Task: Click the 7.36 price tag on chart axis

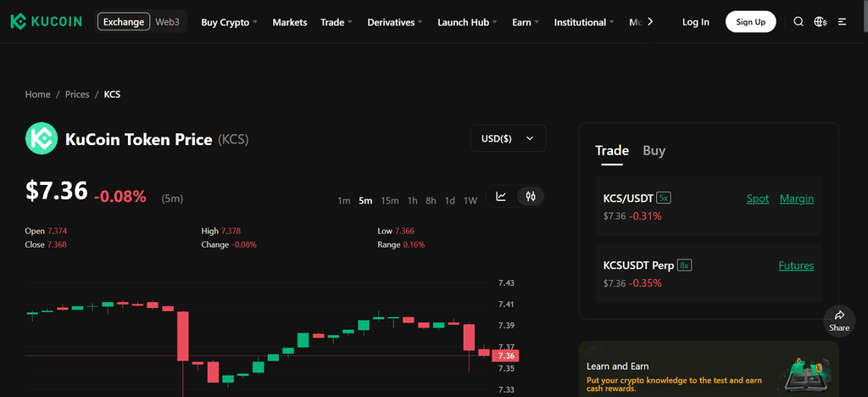Action: pyautogui.click(x=505, y=356)
